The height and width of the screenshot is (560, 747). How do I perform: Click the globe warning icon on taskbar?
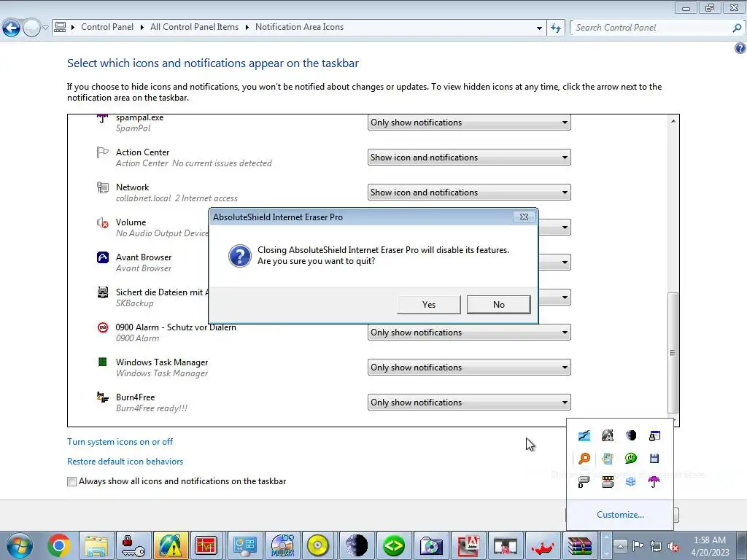point(170,545)
